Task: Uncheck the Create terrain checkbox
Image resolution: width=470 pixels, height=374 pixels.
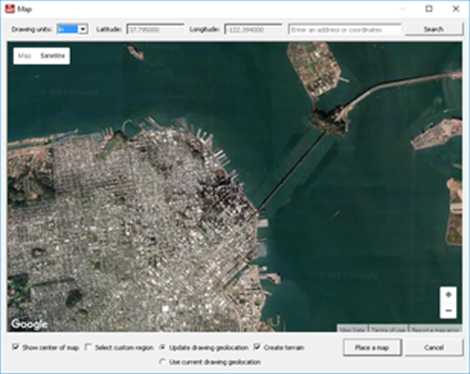Action: pyautogui.click(x=257, y=347)
